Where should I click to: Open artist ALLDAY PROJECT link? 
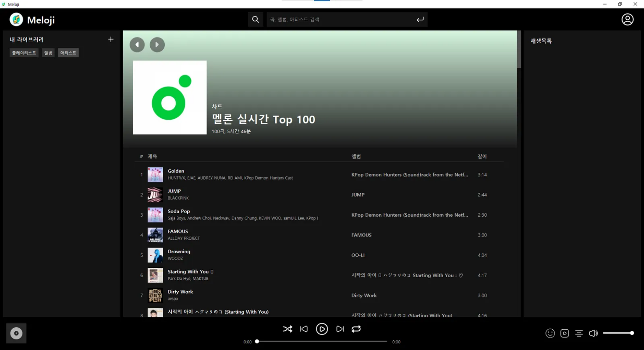(183, 238)
